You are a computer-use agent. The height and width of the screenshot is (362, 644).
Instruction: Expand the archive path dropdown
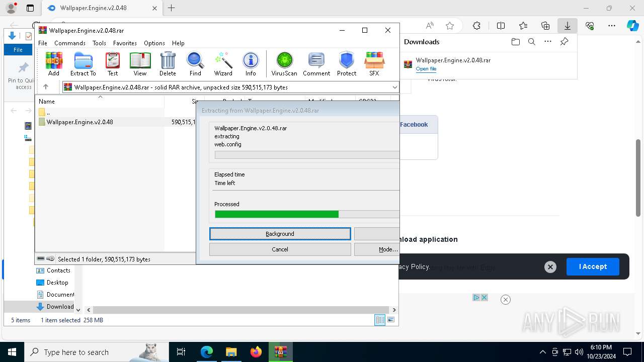click(394, 87)
